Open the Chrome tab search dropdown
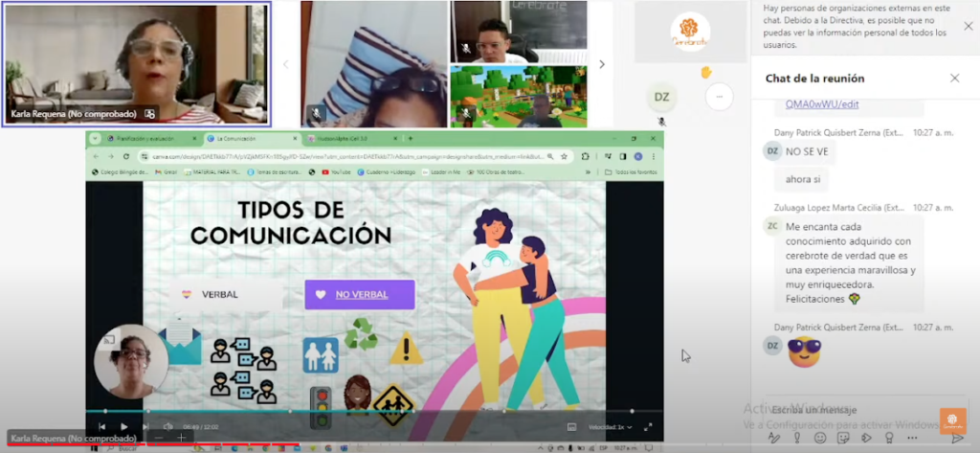980x453 pixels. [x=95, y=138]
